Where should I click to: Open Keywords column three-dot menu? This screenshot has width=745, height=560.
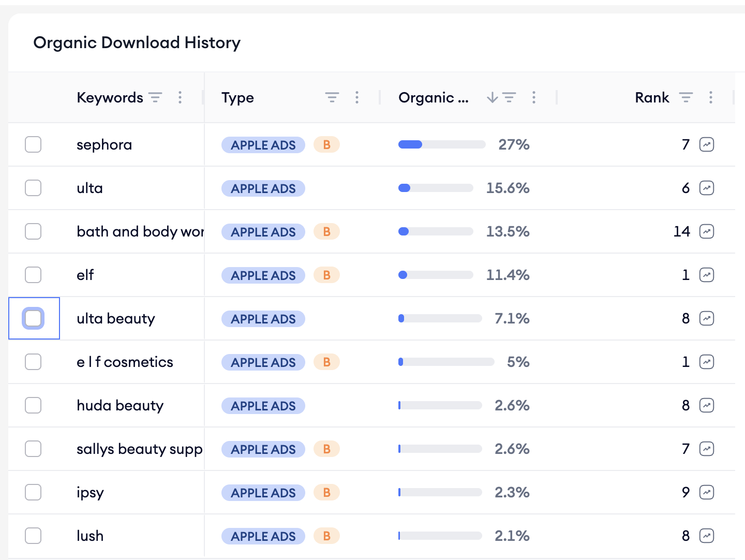180,97
